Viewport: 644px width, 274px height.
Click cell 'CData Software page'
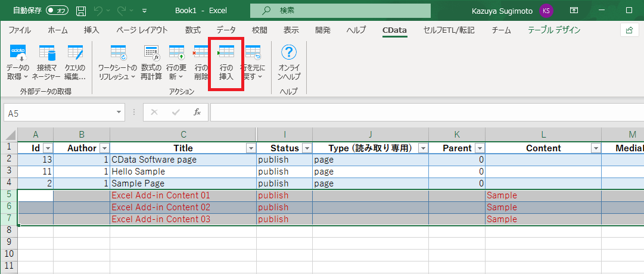click(x=183, y=160)
